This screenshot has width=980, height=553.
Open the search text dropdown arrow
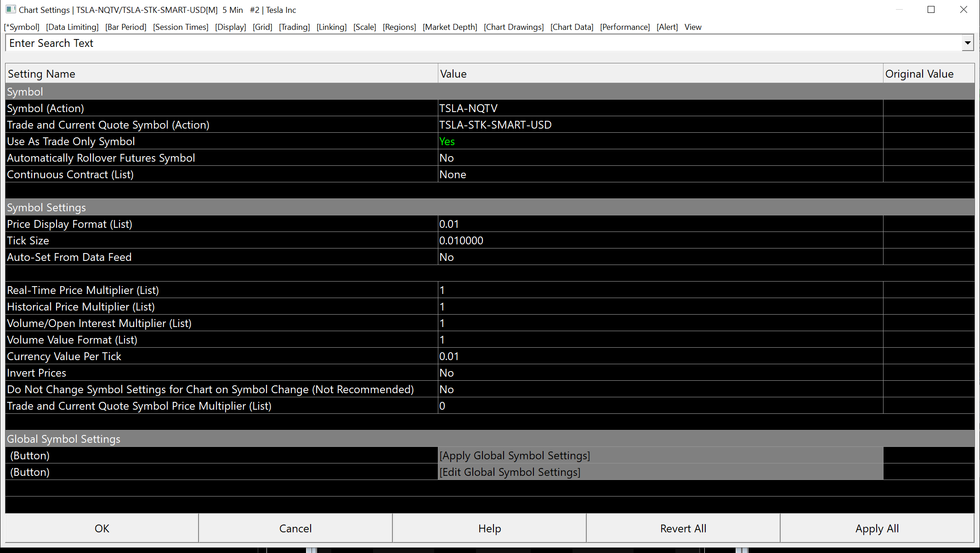(968, 43)
